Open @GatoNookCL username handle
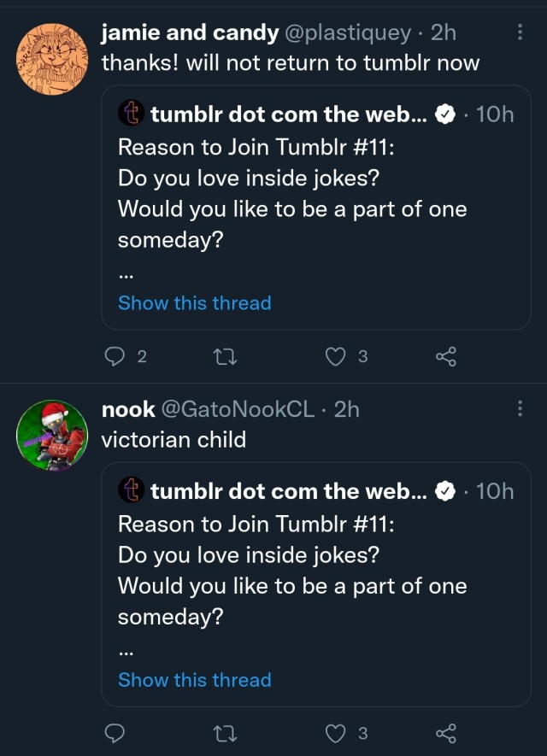 click(x=237, y=410)
